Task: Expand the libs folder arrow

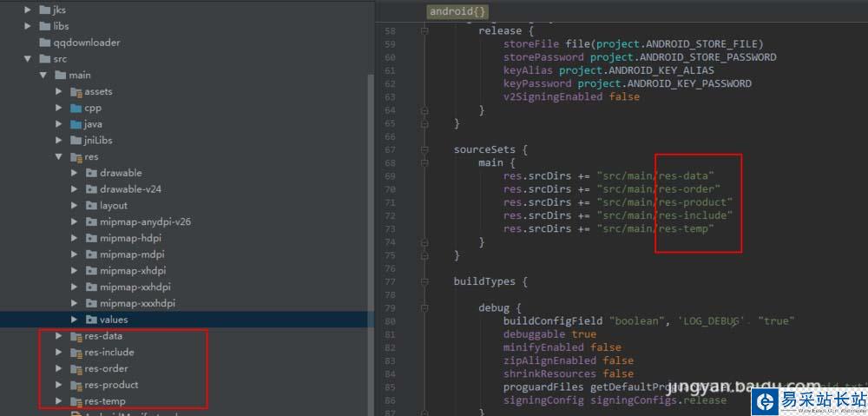Action: [27, 26]
